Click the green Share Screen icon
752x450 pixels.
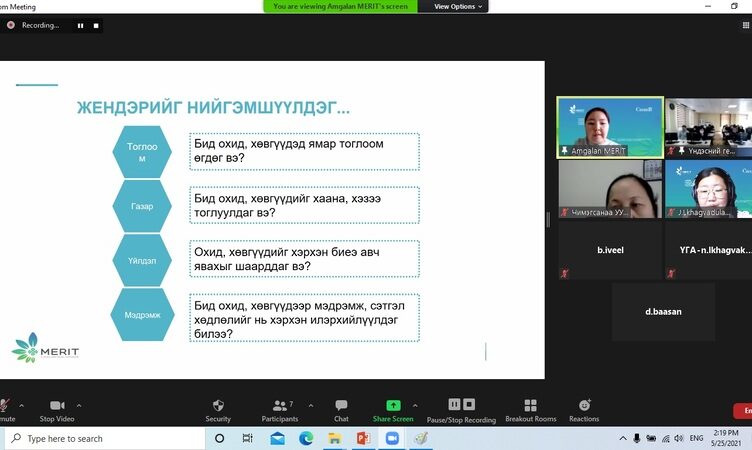tap(393, 405)
